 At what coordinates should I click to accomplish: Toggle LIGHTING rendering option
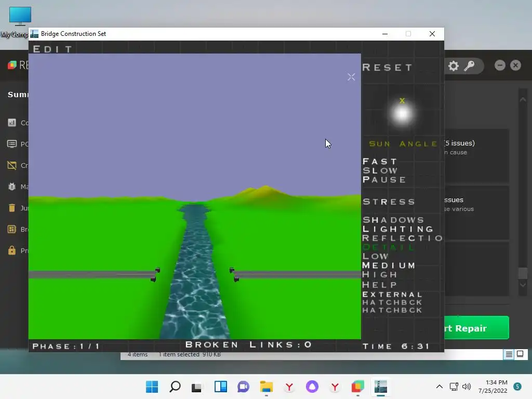click(x=398, y=229)
